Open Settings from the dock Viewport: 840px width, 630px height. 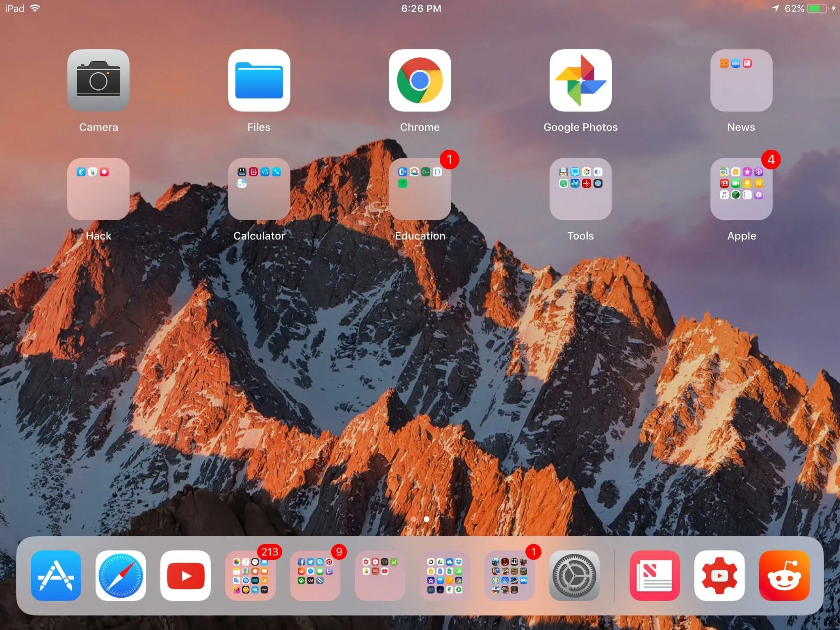(574, 575)
